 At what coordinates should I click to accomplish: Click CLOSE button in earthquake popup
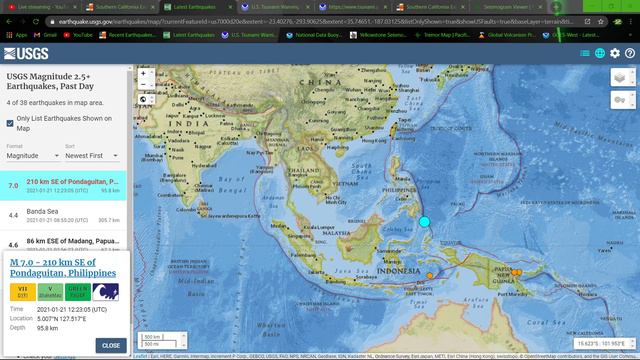coord(111,345)
